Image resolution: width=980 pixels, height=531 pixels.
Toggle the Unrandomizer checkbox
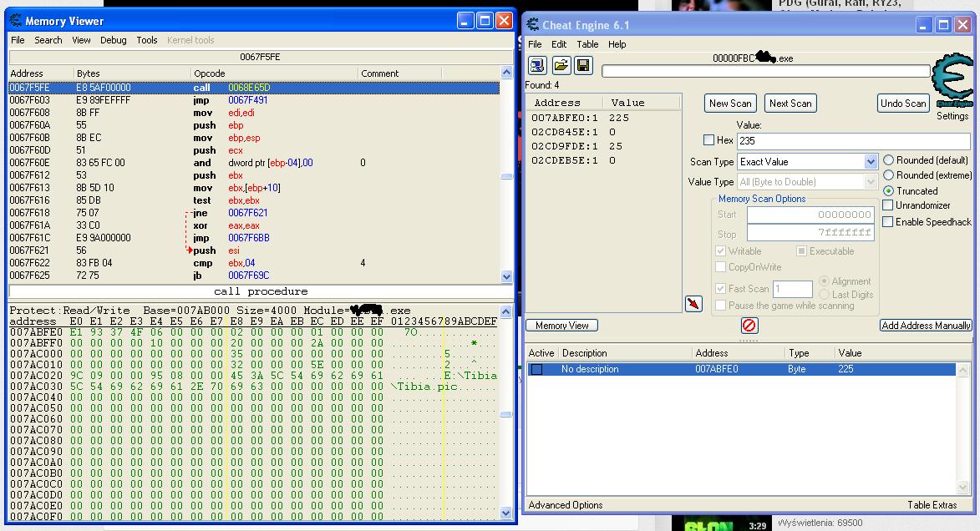tap(888, 205)
